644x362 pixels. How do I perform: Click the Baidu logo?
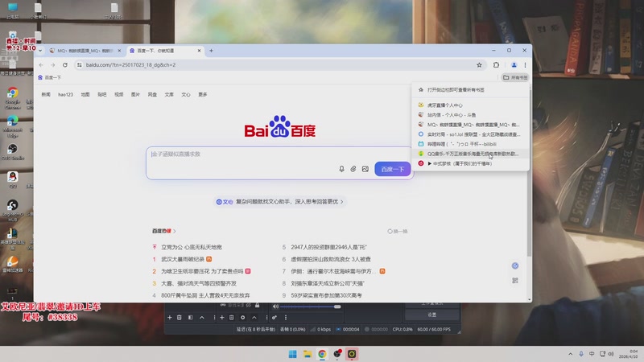click(x=279, y=126)
